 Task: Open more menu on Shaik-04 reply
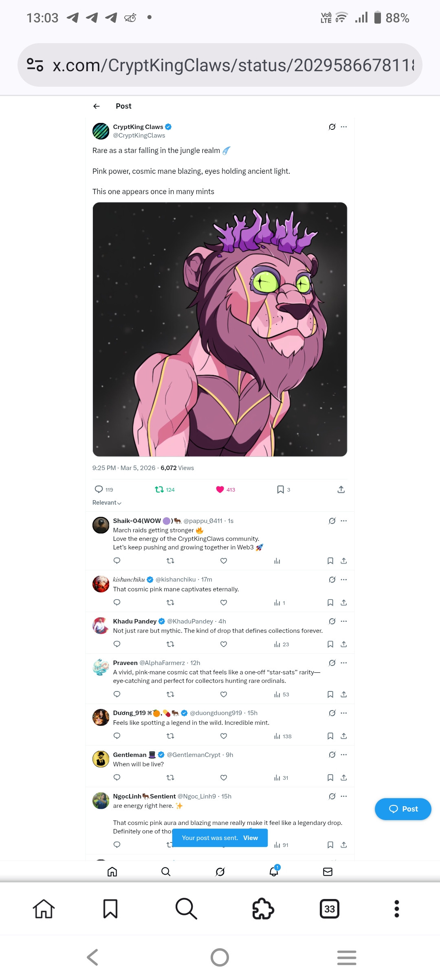coord(344,521)
